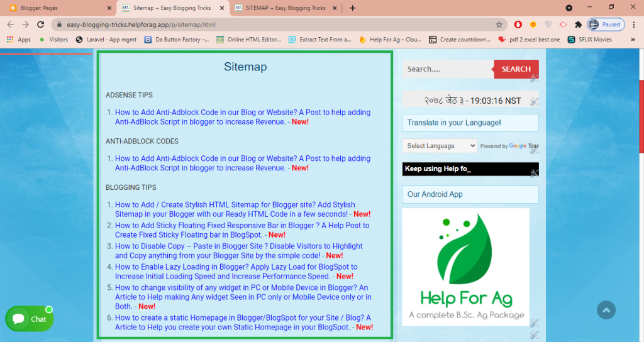The width and height of the screenshot is (644, 342).
Task: Click the tab search down-arrow icon
Action: pyautogui.click(x=569, y=8)
